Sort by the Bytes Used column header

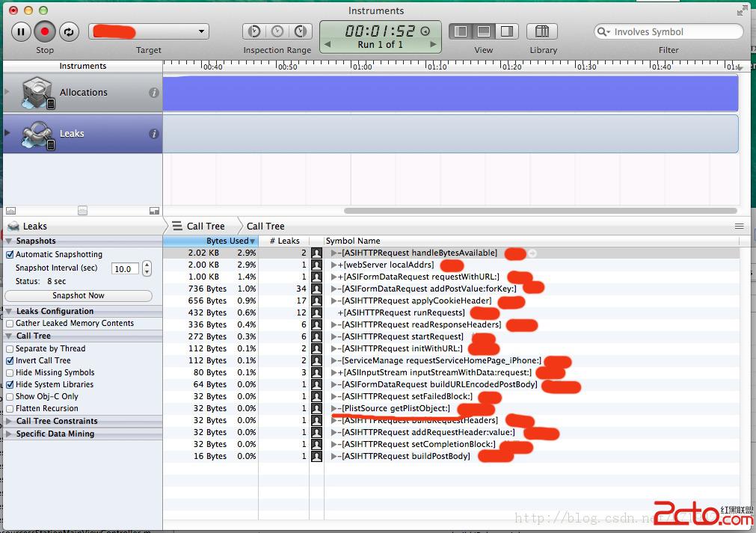tap(227, 241)
